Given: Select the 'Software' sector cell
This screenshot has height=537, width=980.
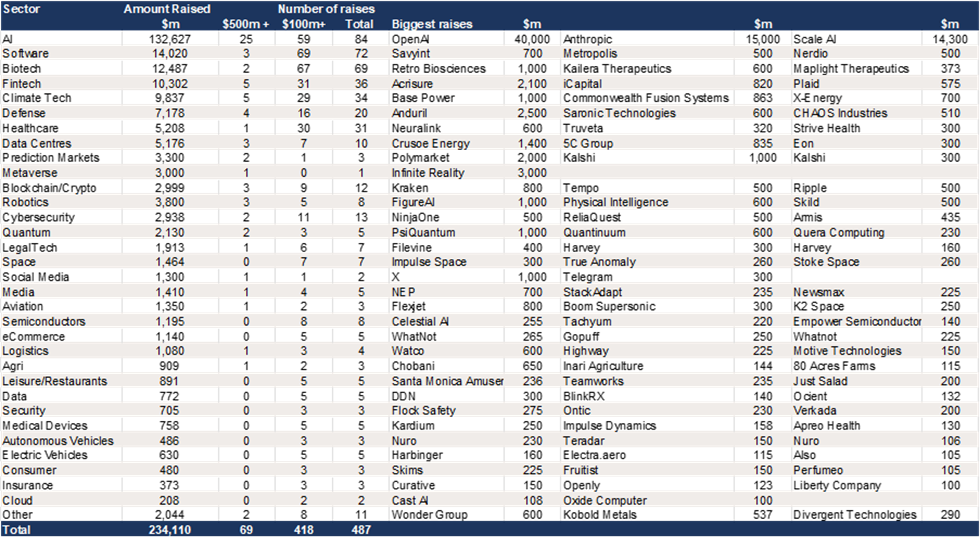Looking at the screenshot, I should click(26, 54).
